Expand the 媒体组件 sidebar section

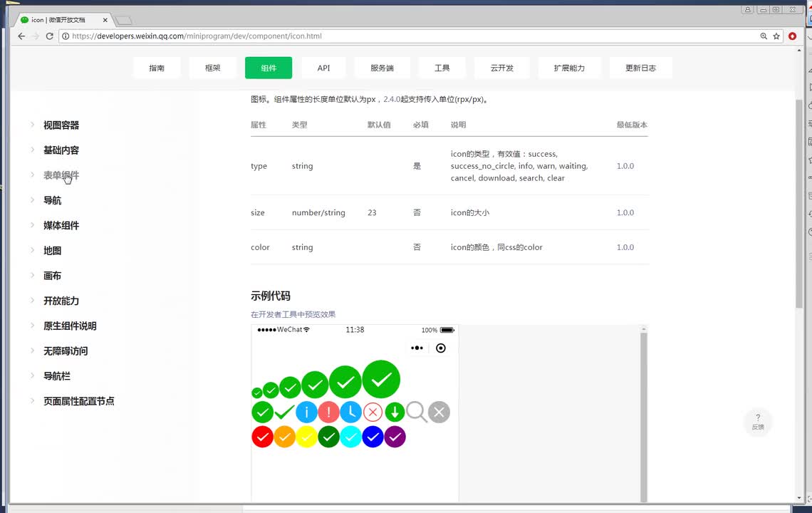(61, 225)
